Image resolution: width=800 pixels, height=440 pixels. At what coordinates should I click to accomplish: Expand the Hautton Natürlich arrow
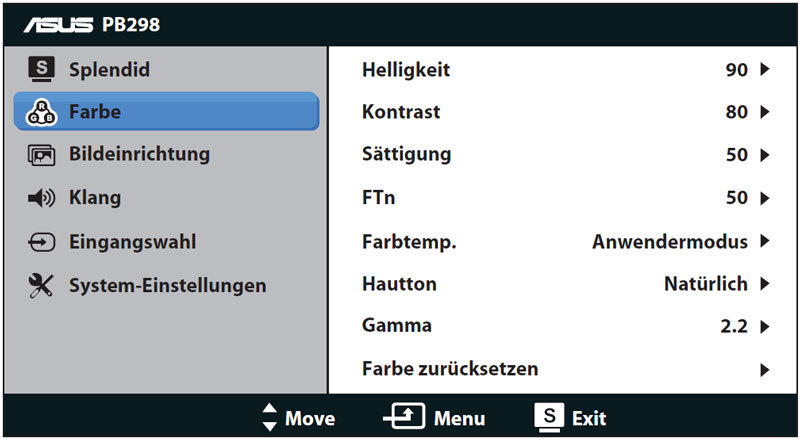764,283
